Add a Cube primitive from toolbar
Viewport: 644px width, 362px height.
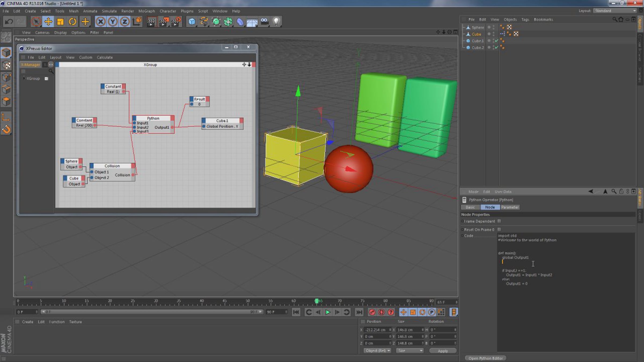(x=192, y=22)
